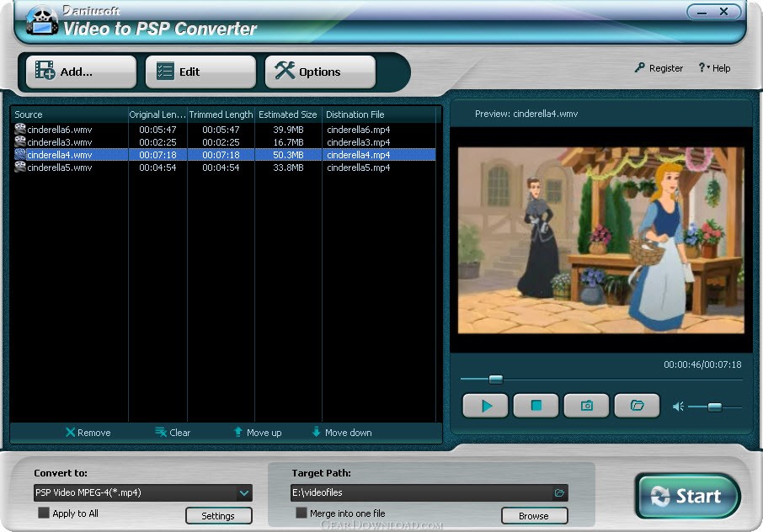Click the Estimated Size column header
This screenshot has width=763, height=532.
coord(288,114)
